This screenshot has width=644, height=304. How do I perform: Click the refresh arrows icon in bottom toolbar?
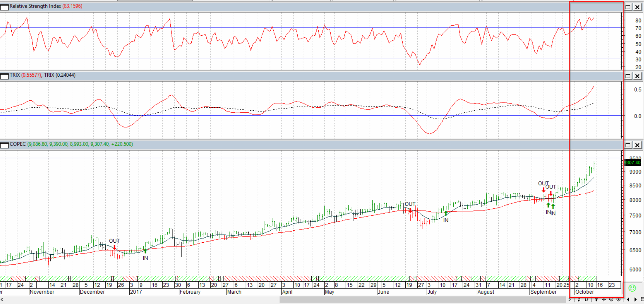pos(579,300)
